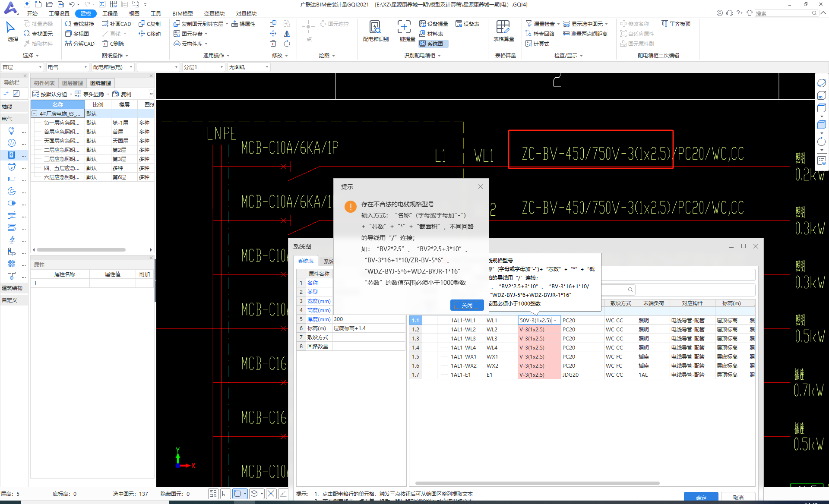Open the 首层 floor dropdown
This screenshot has height=504, width=829.
point(22,67)
